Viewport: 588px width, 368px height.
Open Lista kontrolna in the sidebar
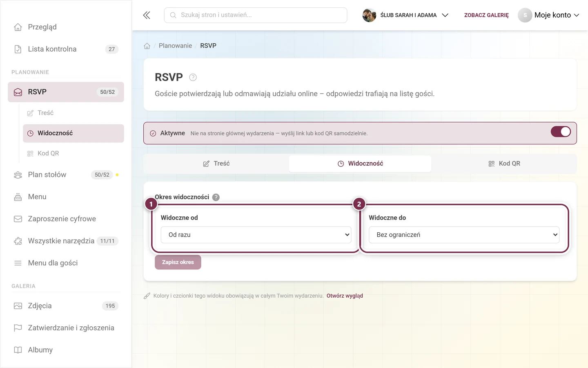pyautogui.click(x=66, y=49)
